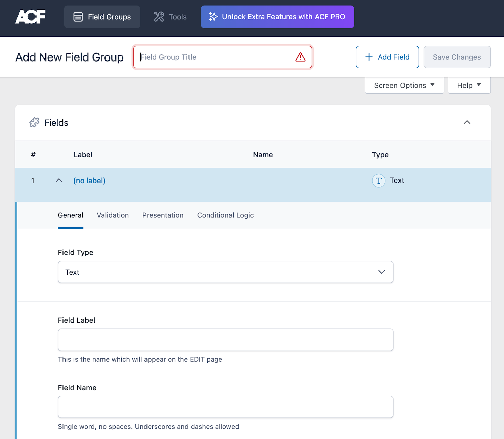Click the plus icon in Add Field
This screenshot has width=504, height=439.
tap(369, 57)
